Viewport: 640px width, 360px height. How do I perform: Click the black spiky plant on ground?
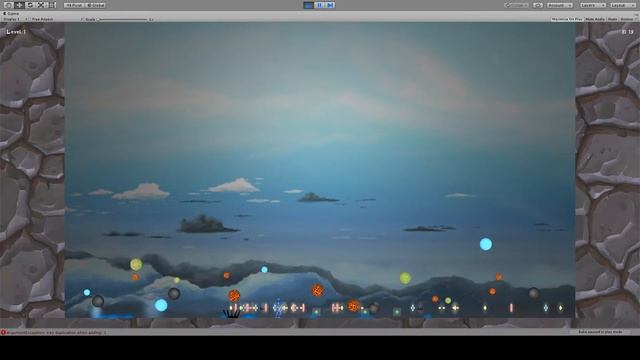point(231,313)
